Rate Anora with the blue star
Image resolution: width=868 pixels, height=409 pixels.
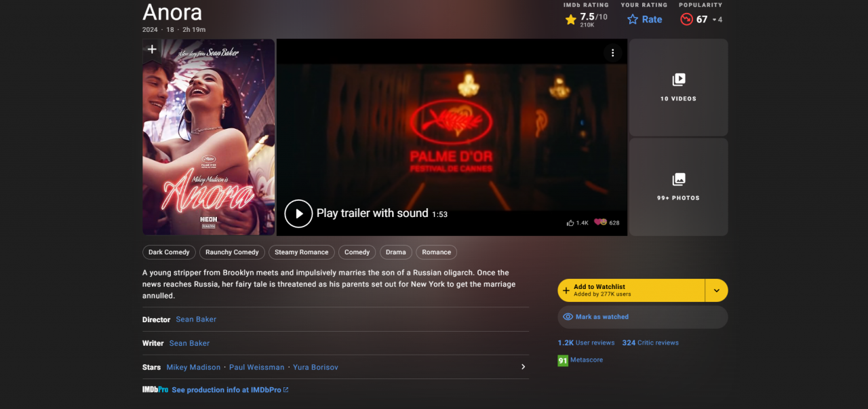coord(644,19)
